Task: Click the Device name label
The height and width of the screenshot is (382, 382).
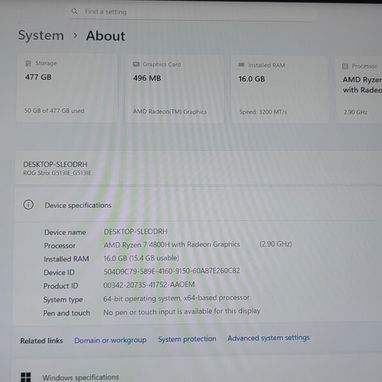Action: (x=65, y=232)
